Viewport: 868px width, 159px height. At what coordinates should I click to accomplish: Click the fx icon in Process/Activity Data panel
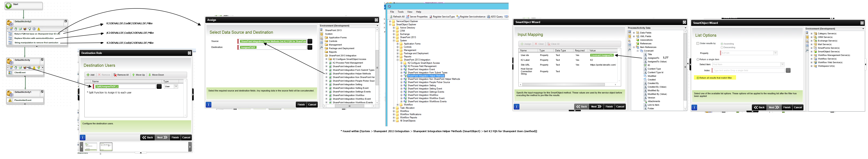629,50
